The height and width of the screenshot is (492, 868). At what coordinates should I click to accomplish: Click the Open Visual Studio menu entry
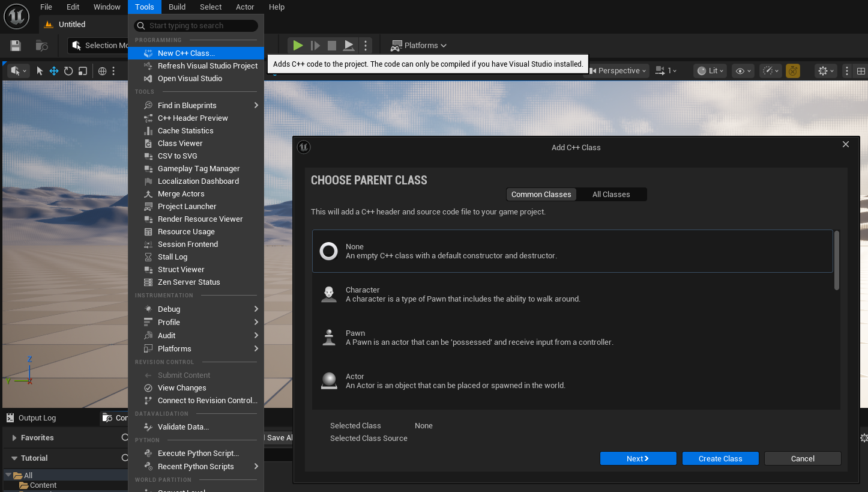pos(190,79)
